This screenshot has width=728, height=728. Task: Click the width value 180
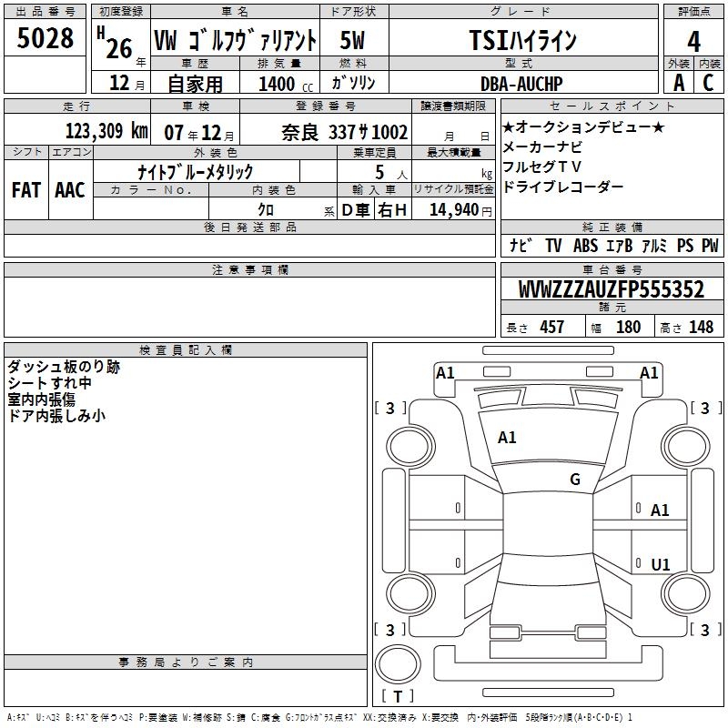point(628,327)
